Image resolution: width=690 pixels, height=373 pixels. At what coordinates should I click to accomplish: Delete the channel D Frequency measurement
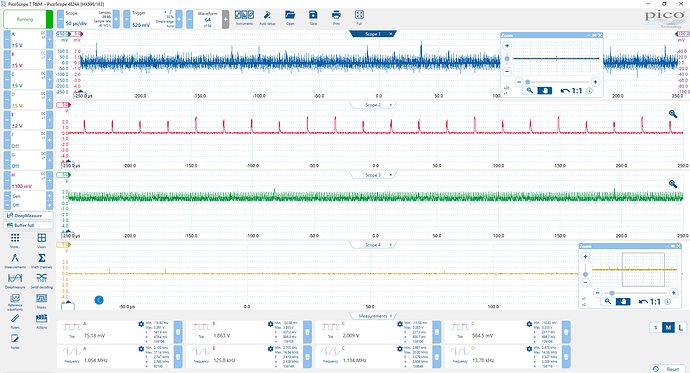(566, 357)
